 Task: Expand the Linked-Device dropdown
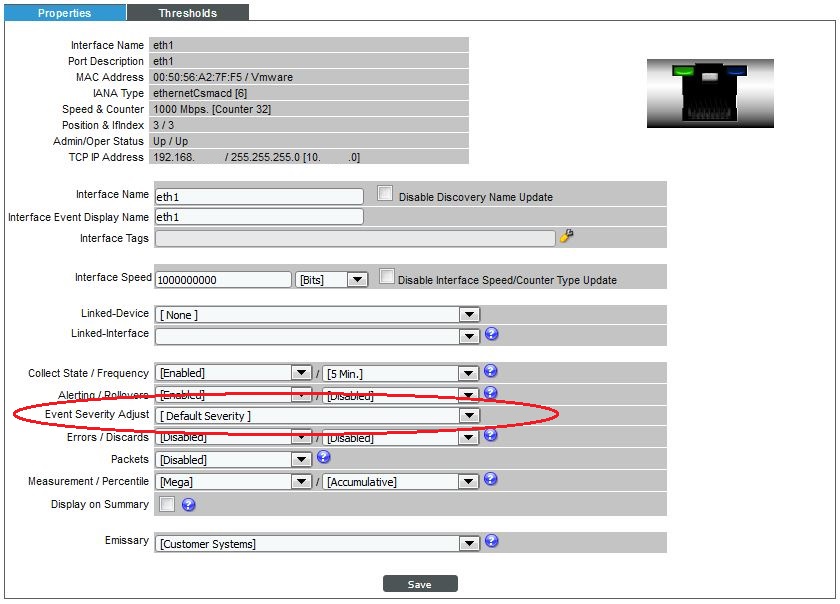coord(317,315)
